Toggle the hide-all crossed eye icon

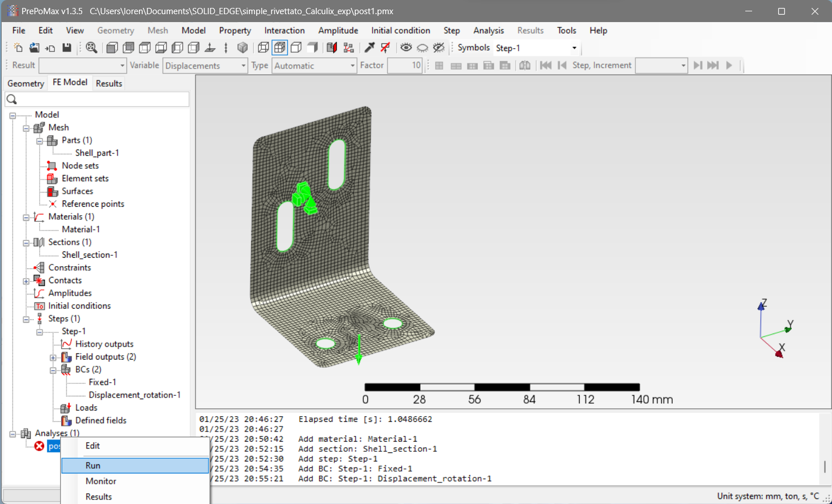[x=439, y=48]
